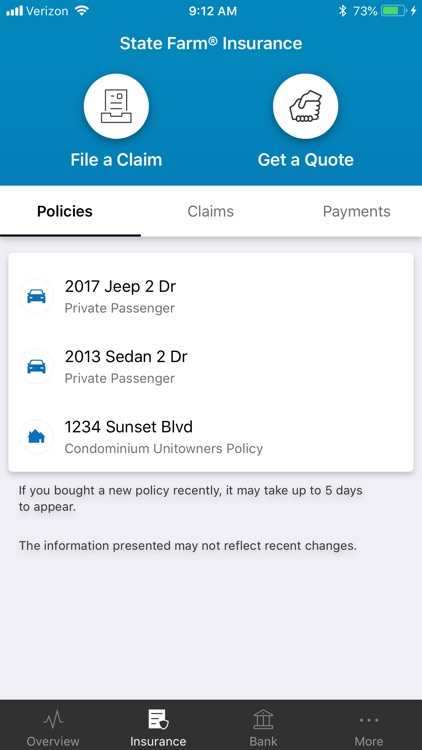
Task: Tap the Insurance shield document icon
Action: pyautogui.click(x=158, y=719)
